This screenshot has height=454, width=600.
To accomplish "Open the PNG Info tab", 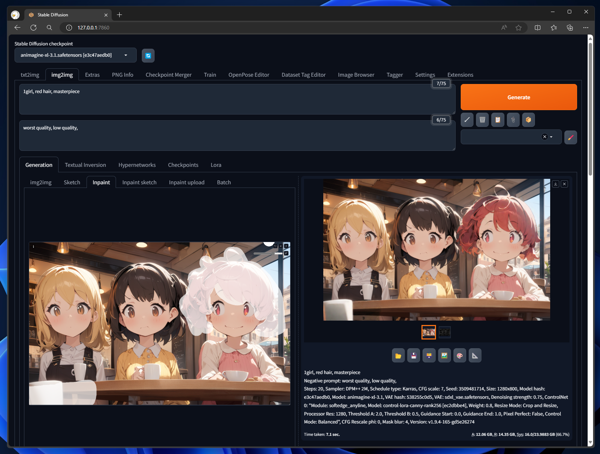I will pos(122,75).
